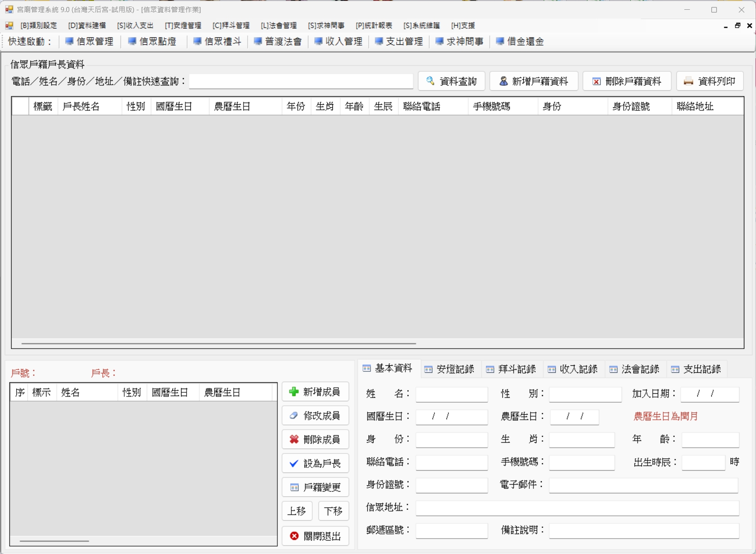
Task: Open the [D]資料建檔 menu
Action: 87,26
